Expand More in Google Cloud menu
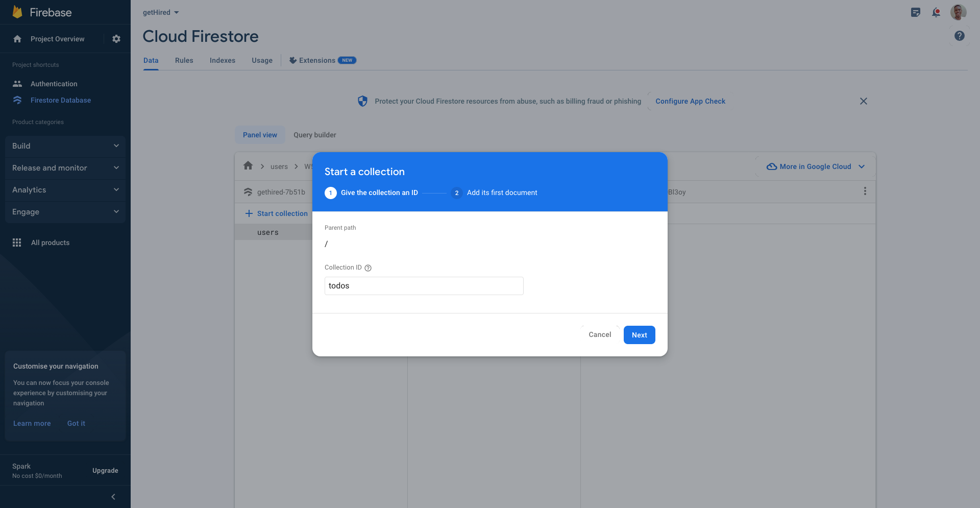 [x=815, y=166]
